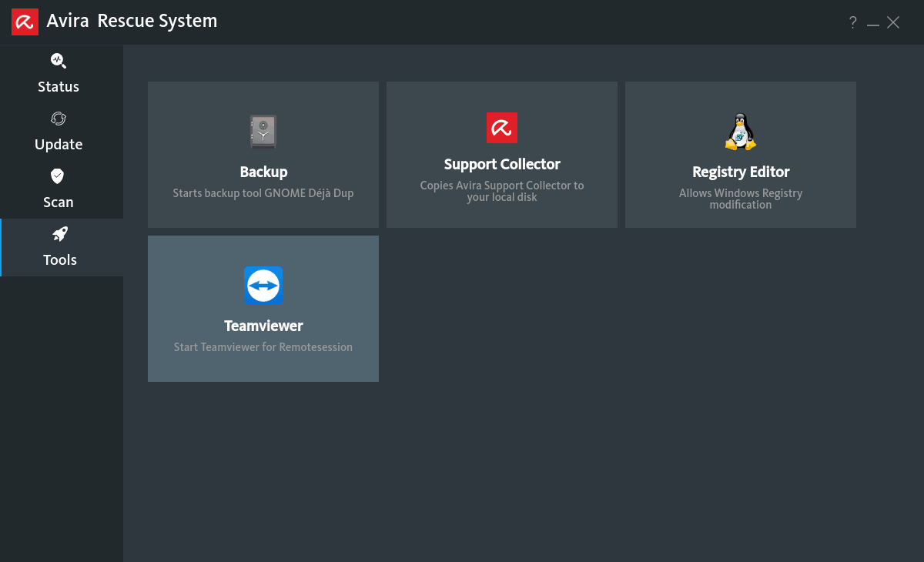
Task: Click 'Starts backup tool GNOME Déjà Dup' text
Action: [263, 193]
